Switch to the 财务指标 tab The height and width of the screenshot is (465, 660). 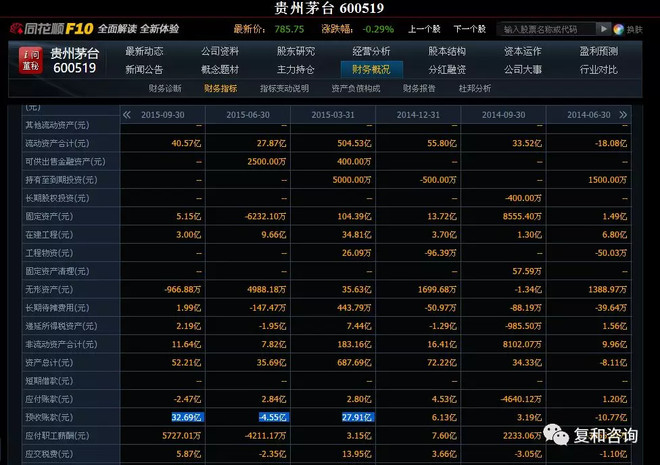pos(221,88)
